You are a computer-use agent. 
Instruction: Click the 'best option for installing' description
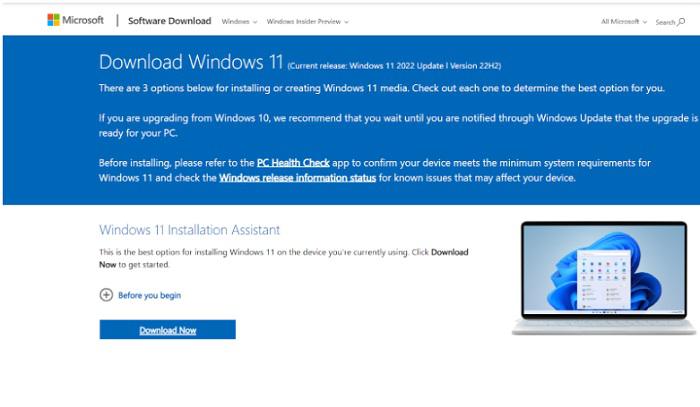[x=283, y=258]
